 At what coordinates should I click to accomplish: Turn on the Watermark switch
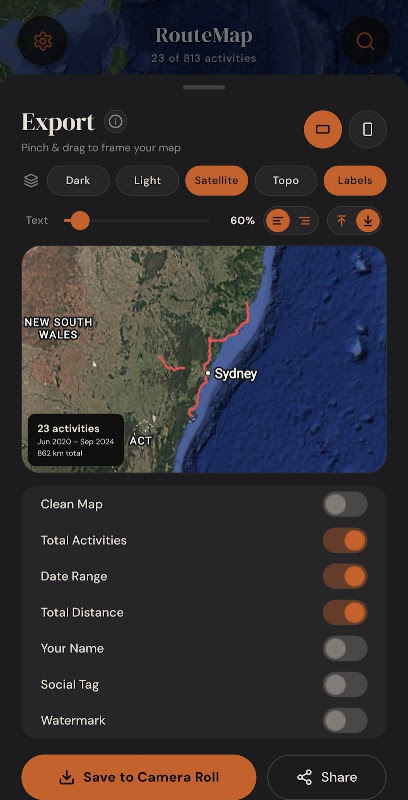pos(345,721)
